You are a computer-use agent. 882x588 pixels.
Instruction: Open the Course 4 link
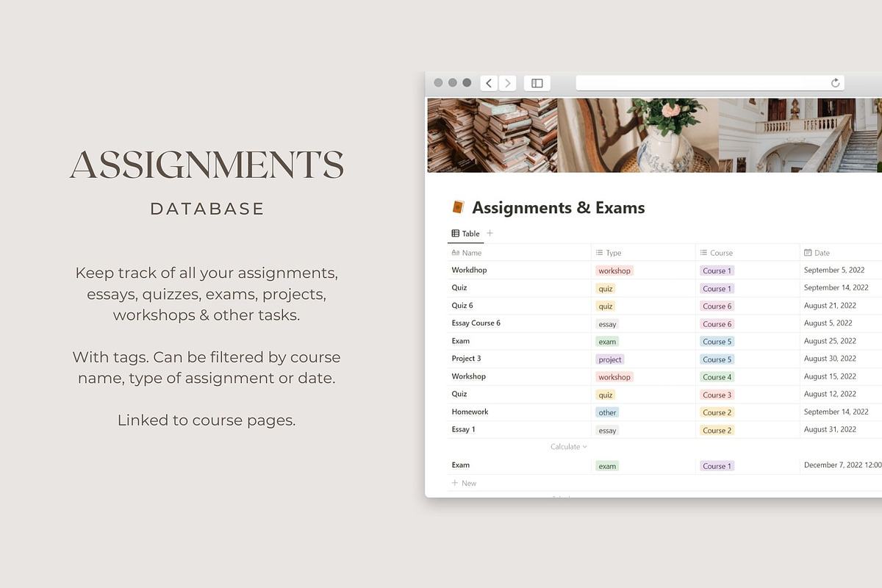tap(717, 377)
